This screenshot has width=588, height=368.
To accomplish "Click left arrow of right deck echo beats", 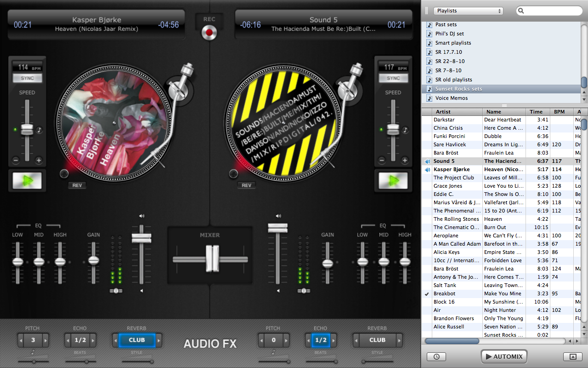I will click(x=308, y=340).
